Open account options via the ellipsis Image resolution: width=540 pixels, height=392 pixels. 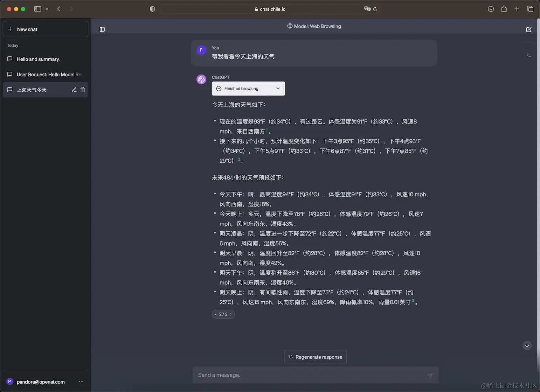click(x=81, y=381)
